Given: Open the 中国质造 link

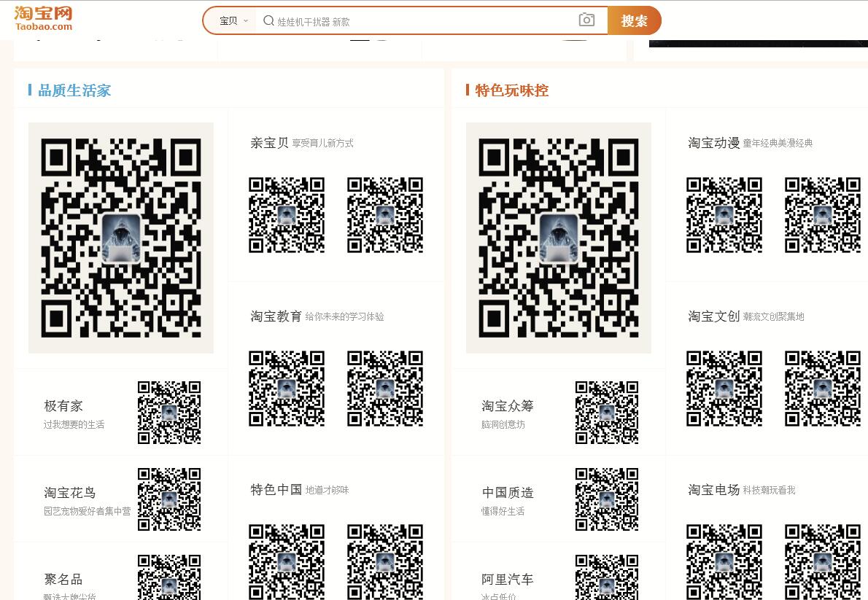Looking at the screenshot, I should click(x=508, y=493).
